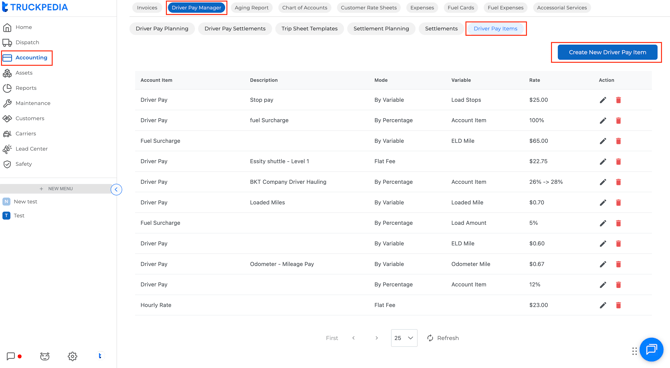Click the Account Item column header
Viewport: 670px width, 368px height.
click(x=156, y=80)
